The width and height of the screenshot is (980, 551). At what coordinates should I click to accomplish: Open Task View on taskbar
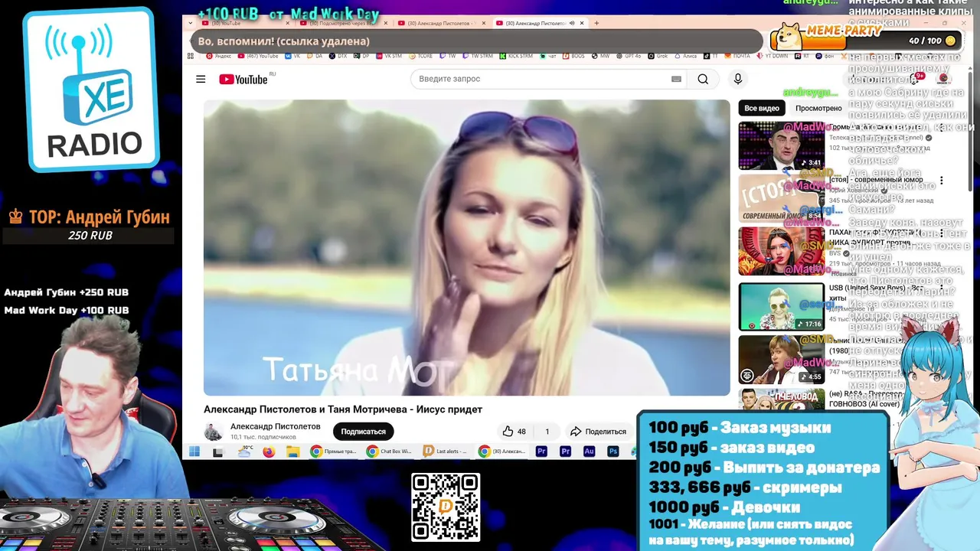218,452
